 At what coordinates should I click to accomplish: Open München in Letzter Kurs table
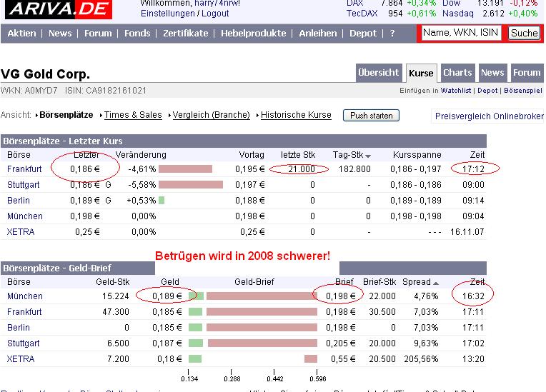25,216
